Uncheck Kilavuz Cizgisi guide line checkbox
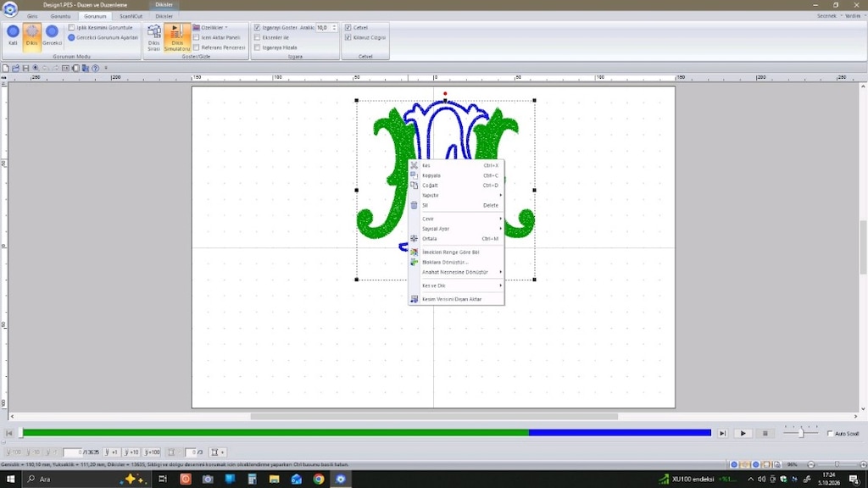The width and height of the screenshot is (868, 488). click(348, 37)
